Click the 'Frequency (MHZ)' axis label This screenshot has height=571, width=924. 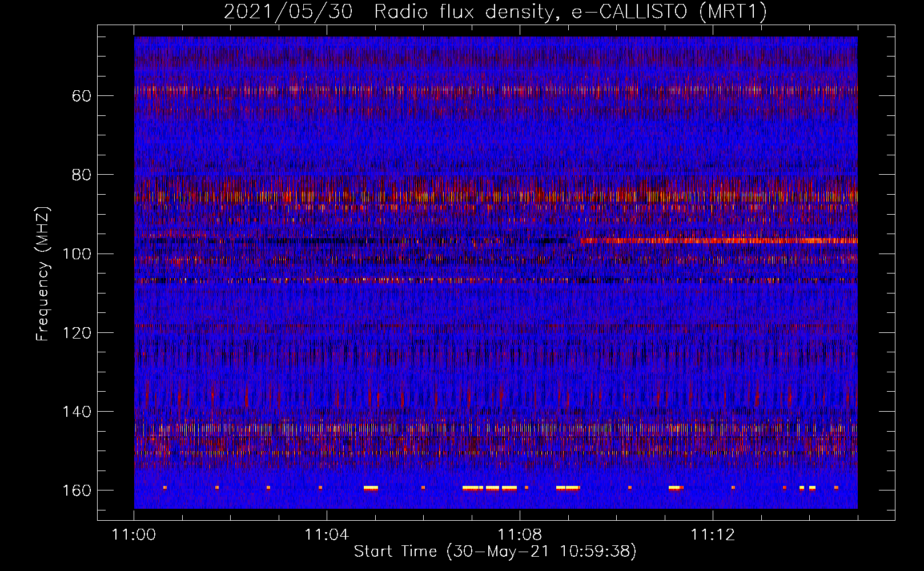coord(43,274)
